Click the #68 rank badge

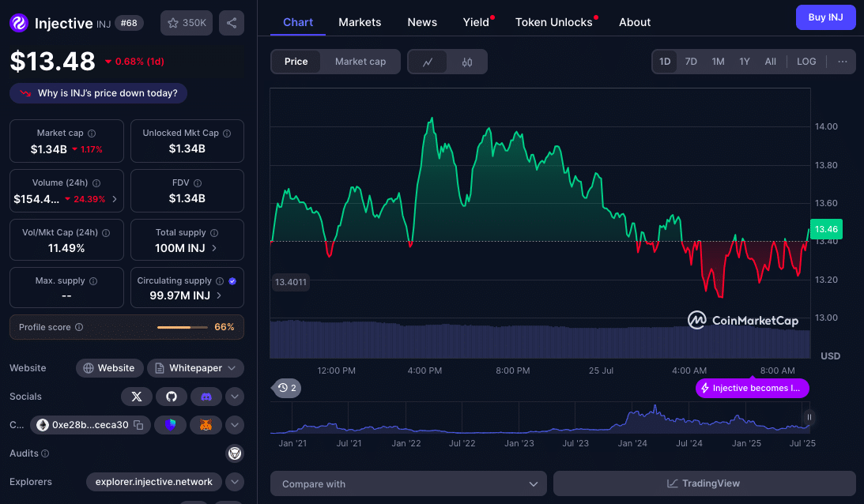tap(129, 23)
